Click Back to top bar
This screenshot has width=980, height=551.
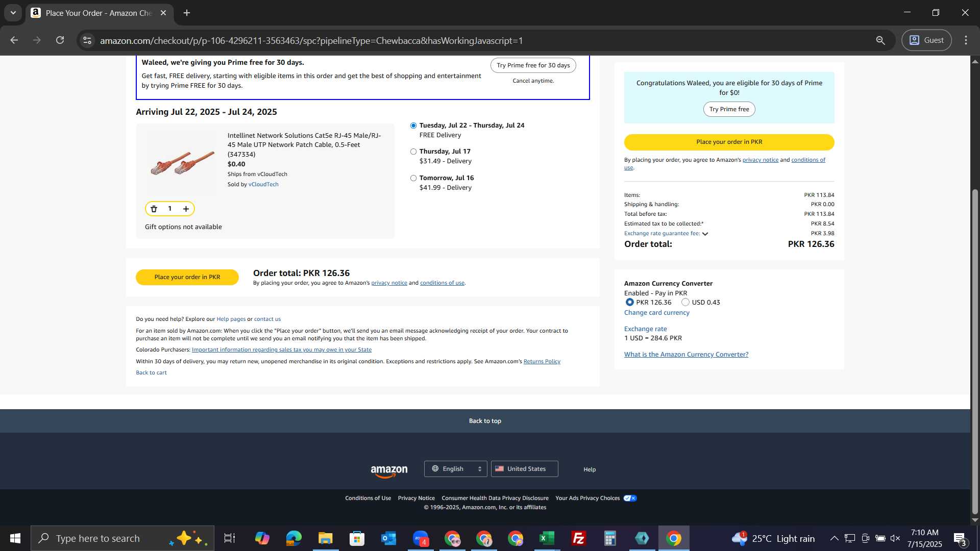[485, 421]
